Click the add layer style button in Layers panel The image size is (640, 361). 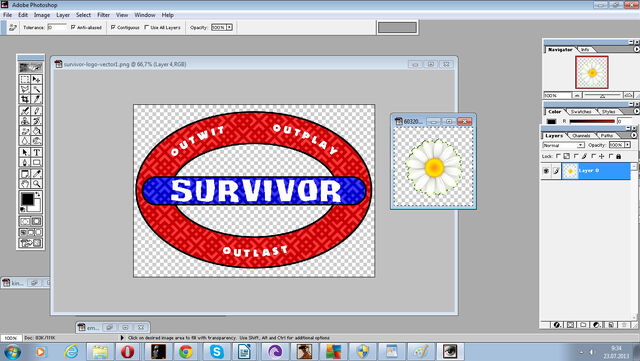(557, 325)
